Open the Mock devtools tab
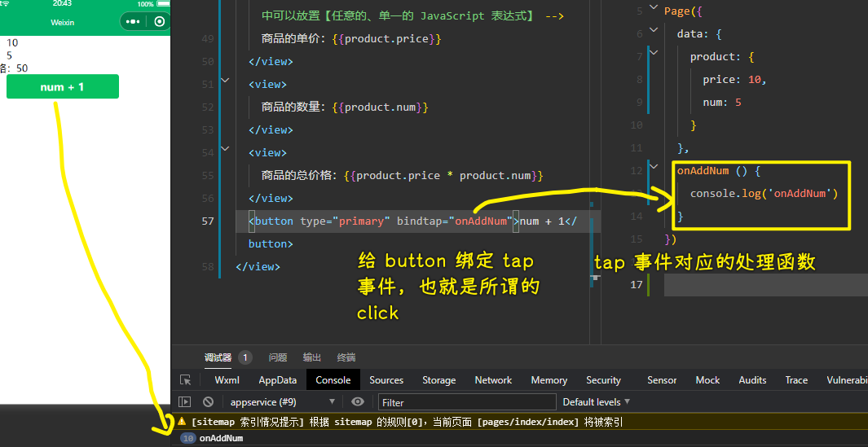The width and height of the screenshot is (868, 447). [707, 380]
